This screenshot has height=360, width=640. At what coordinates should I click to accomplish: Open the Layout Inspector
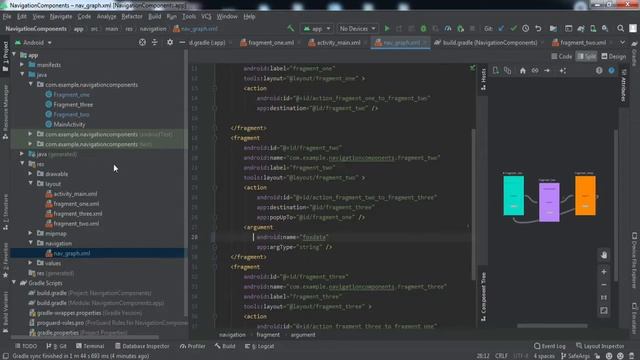click(600, 346)
